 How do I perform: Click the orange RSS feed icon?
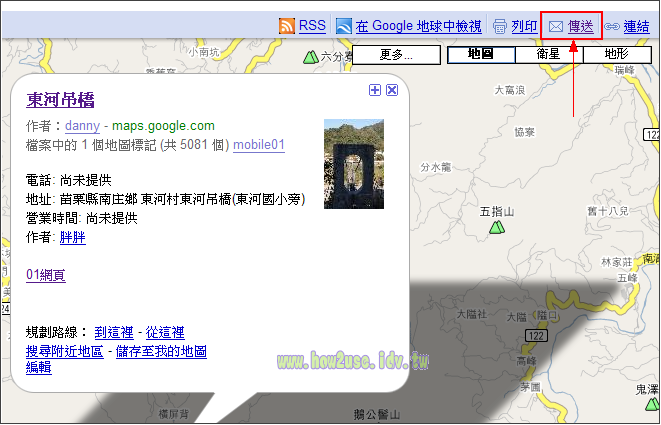coord(287,26)
